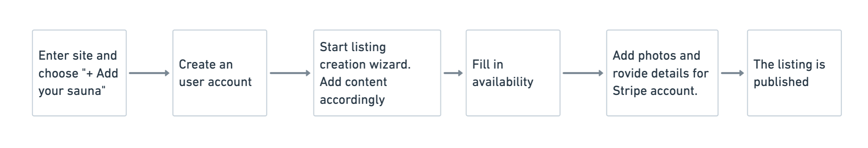Image resolution: width=868 pixels, height=148 pixels.
Task: Click the 'Enter site and' text line
Action: pyautogui.click(x=78, y=55)
